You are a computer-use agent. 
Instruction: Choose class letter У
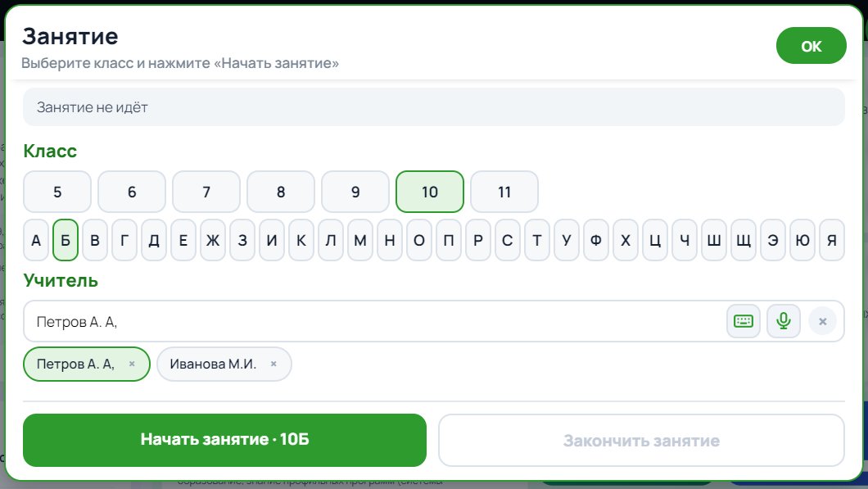click(567, 240)
